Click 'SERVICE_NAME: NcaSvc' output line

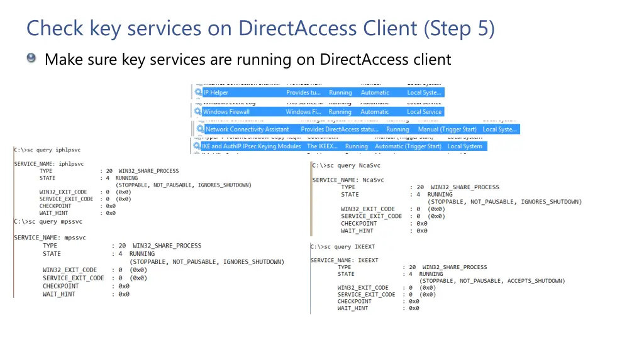click(348, 180)
